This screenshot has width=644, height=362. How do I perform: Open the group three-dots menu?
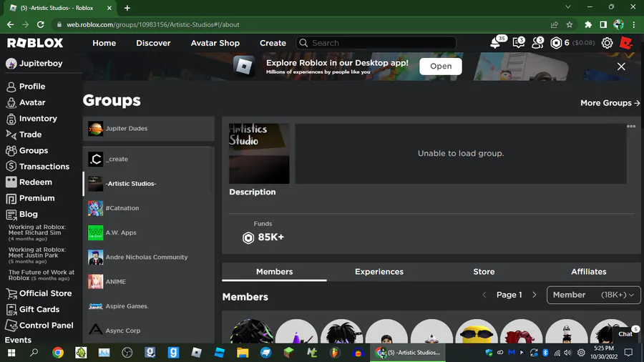point(631,127)
